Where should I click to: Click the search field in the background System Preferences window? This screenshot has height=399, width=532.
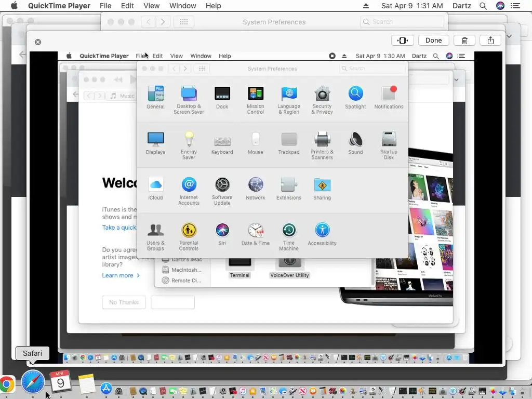tap(402, 22)
